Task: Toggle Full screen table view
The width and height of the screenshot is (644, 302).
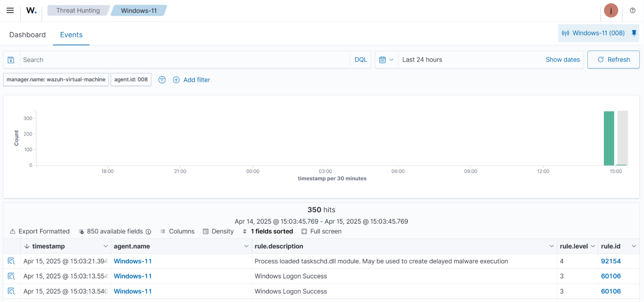Action: point(322,231)
